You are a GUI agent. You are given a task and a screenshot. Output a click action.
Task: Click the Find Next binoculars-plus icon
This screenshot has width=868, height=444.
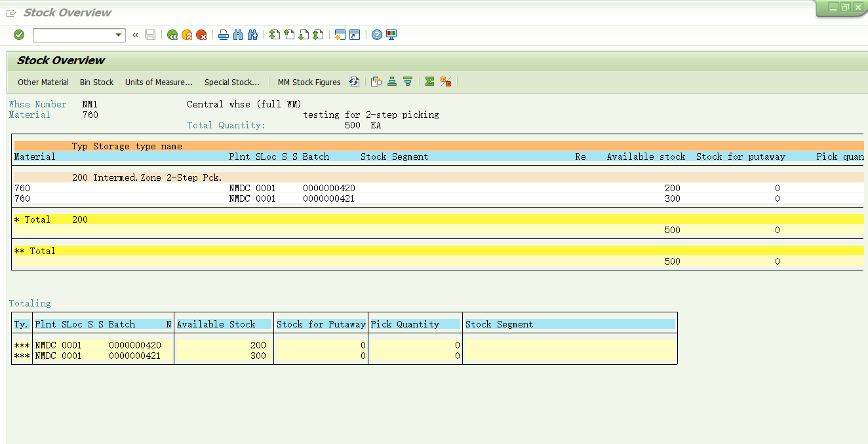pos(252,35)
